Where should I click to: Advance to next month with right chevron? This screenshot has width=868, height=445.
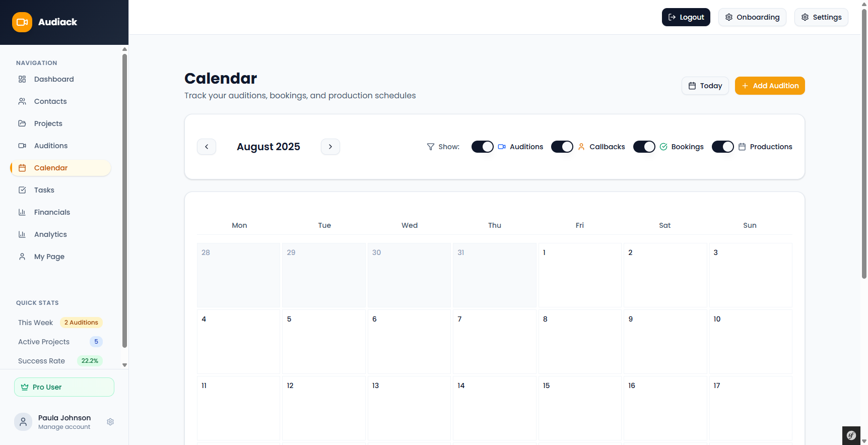pyautogui.click(x=330, y=147)
